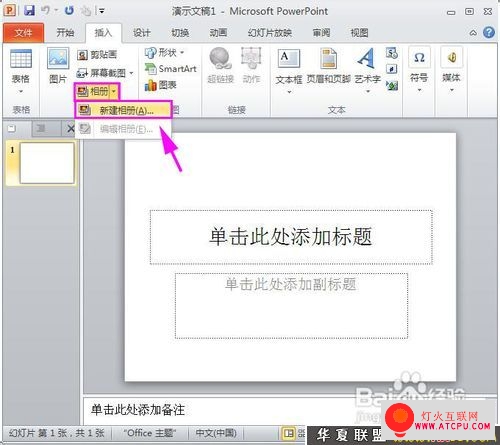500x445 pixels.
Task: Click 屏幕截图 (Screenshot) button
Action: pos(101,73)
